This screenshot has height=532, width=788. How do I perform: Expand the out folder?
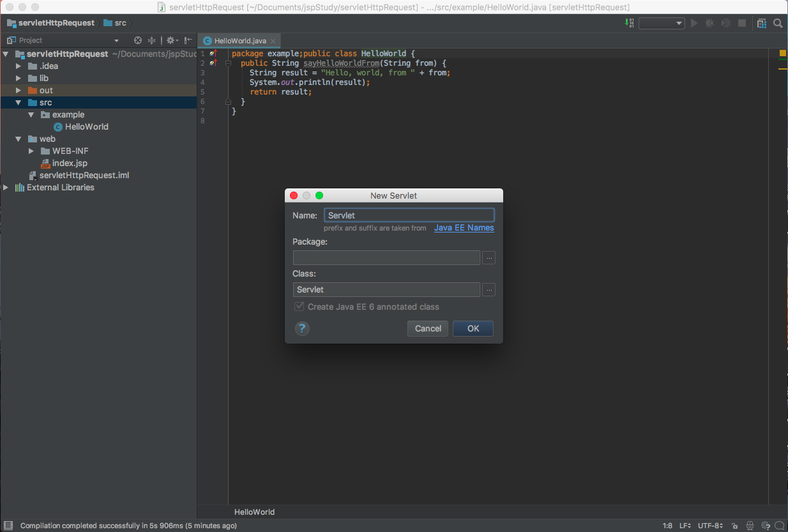point(19,91)
